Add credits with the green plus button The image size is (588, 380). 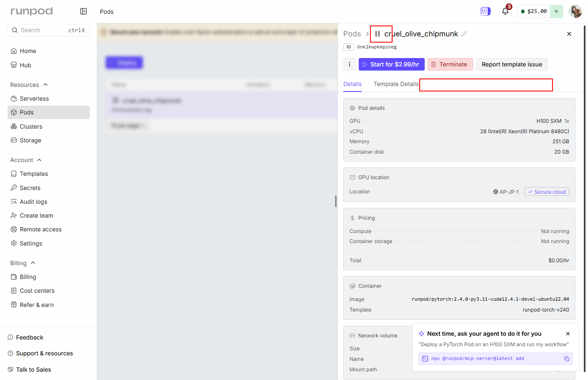pos(556,11)
